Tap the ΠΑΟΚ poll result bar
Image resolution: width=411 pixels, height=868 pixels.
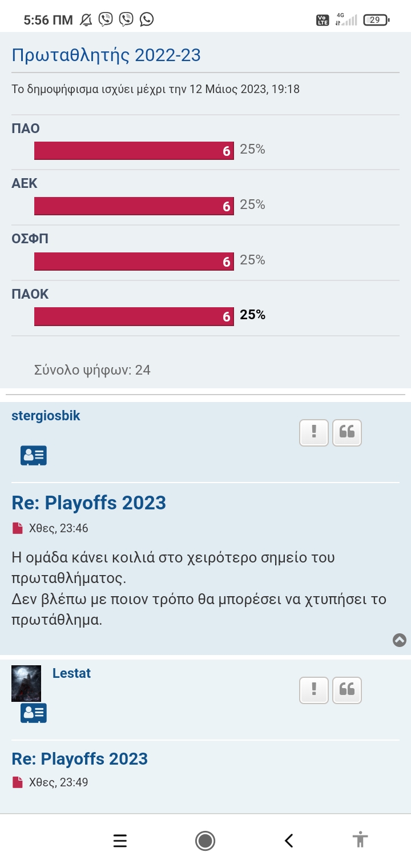(134, 316)
